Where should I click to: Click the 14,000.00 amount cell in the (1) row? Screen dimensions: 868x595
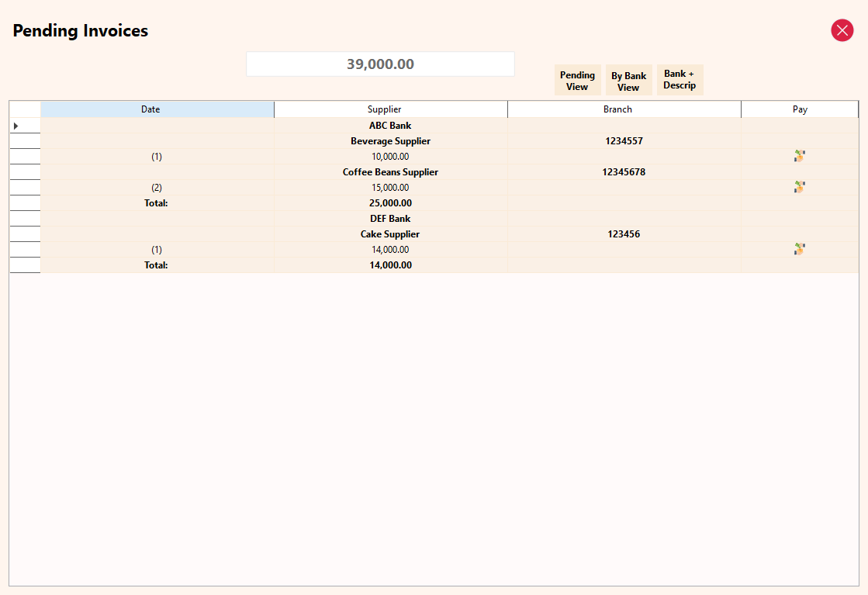(x=390, y=250)
